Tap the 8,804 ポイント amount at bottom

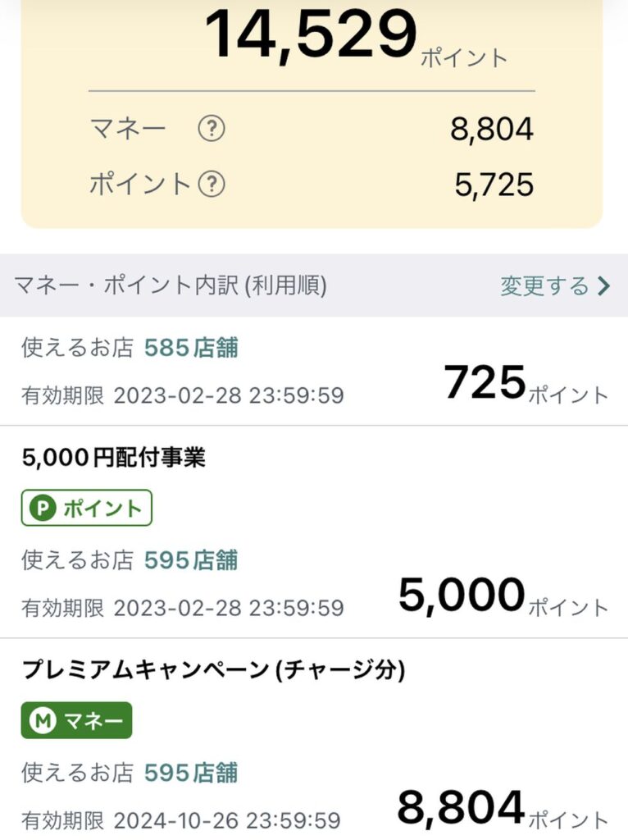click(x=461, y=807)
